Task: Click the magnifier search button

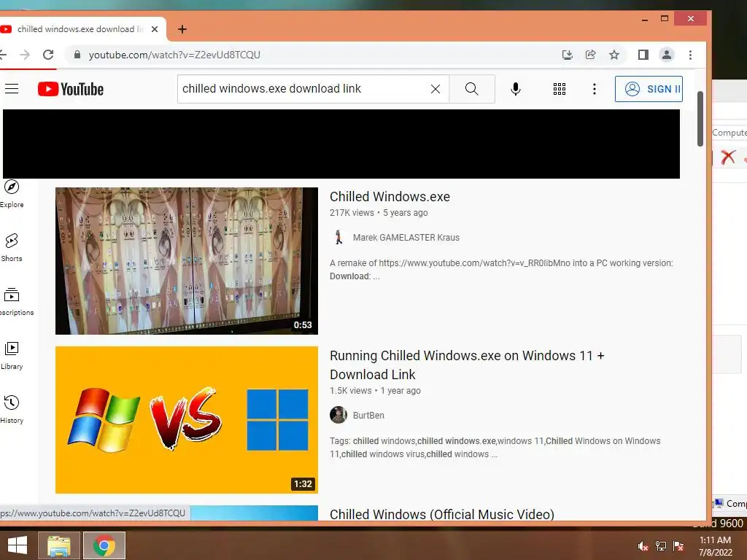Action: (x=472, y=89)
